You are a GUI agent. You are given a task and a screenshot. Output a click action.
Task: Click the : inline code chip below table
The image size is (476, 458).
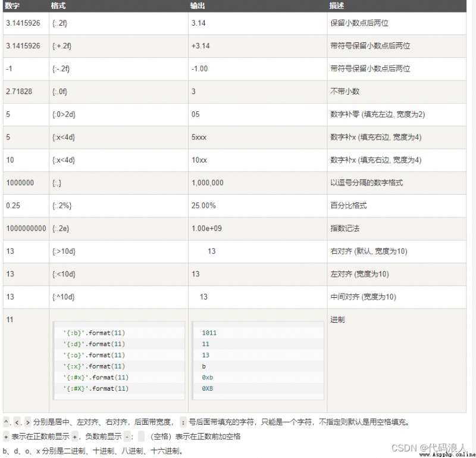(x=183, y=422)
